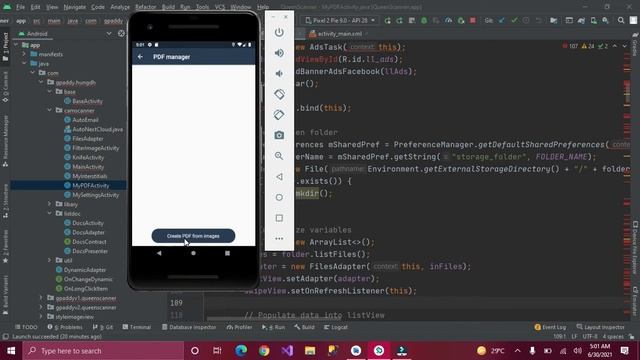
Task: Open the TODO tool window
Action: [26, 327]
